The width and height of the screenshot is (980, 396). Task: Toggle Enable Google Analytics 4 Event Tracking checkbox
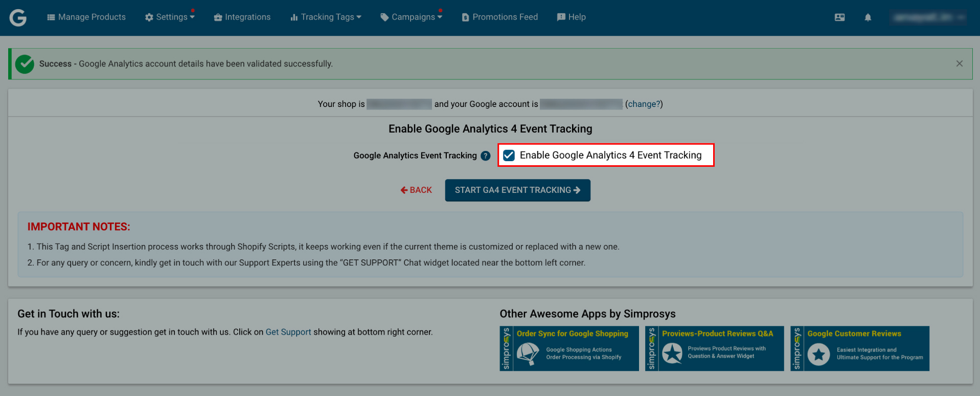(x=509, y=156)
